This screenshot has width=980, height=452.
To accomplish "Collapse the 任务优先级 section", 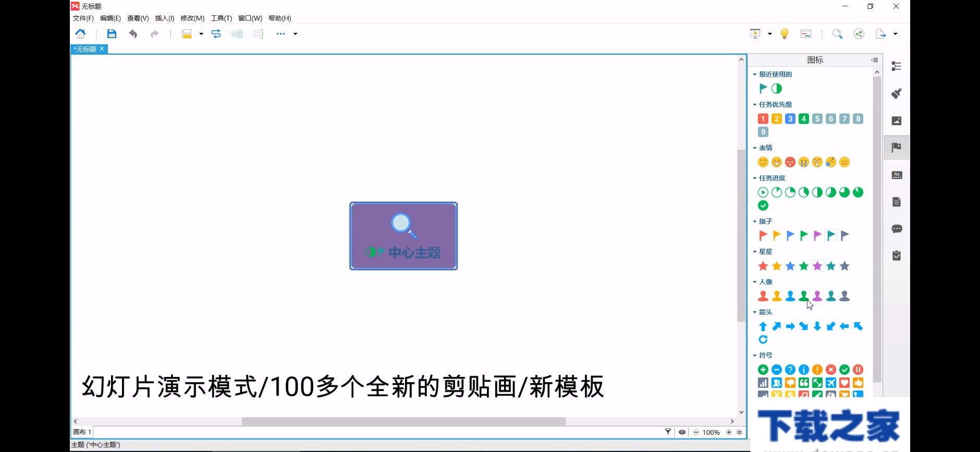I will pos(755,105).
